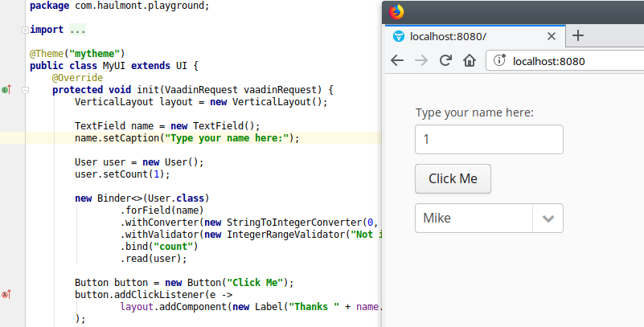
Task: Collapse the init method body
Action: [x=25, y=90]
